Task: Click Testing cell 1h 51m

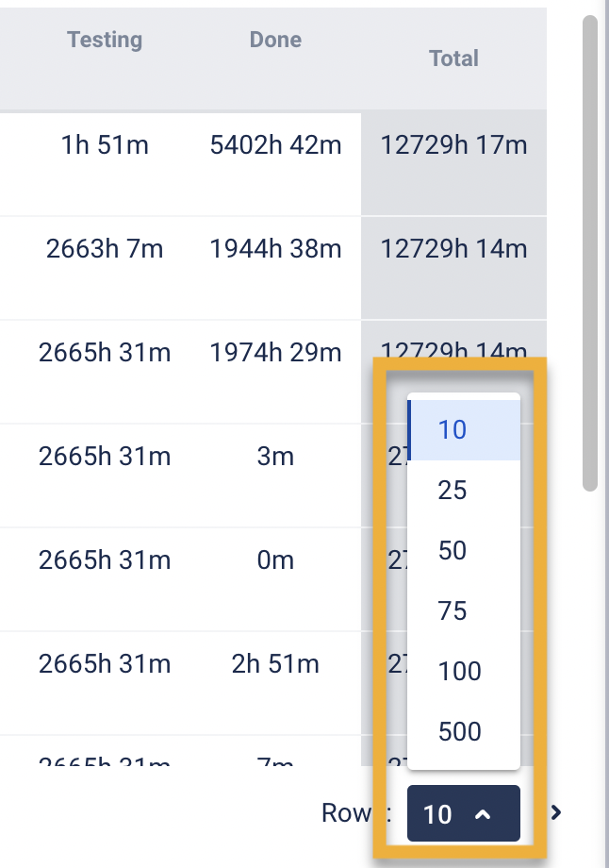Action: point(105,145)
